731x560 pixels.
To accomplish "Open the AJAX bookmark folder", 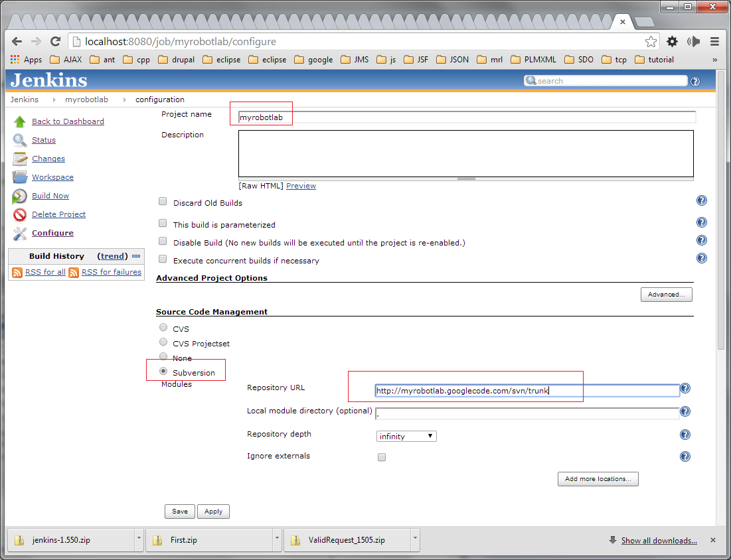I will 66,60.
